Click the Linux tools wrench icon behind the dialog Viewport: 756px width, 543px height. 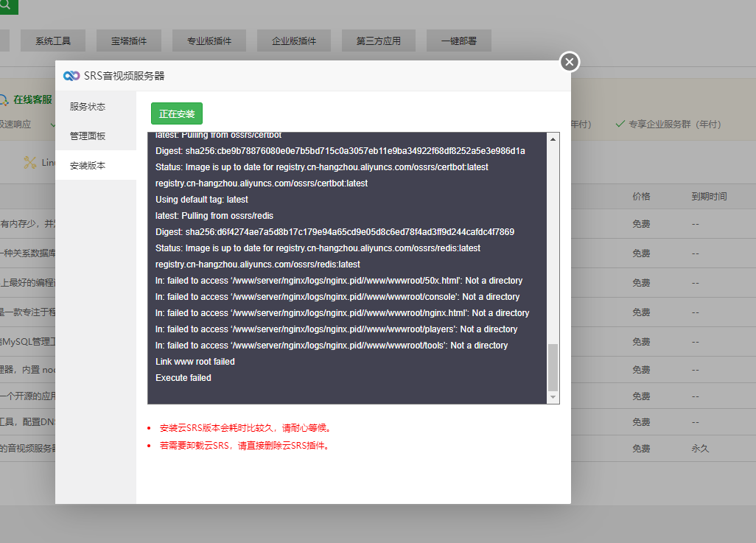pyautogui.click(x=30, y=163)
